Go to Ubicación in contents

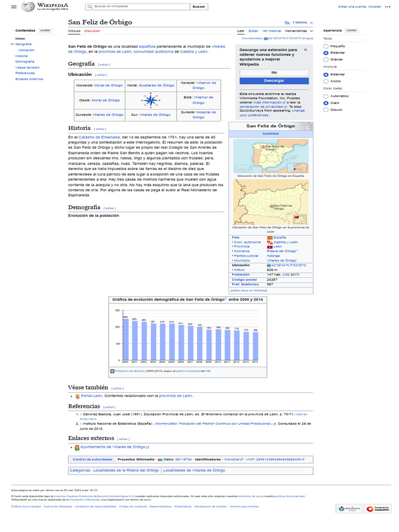(26, 50)
